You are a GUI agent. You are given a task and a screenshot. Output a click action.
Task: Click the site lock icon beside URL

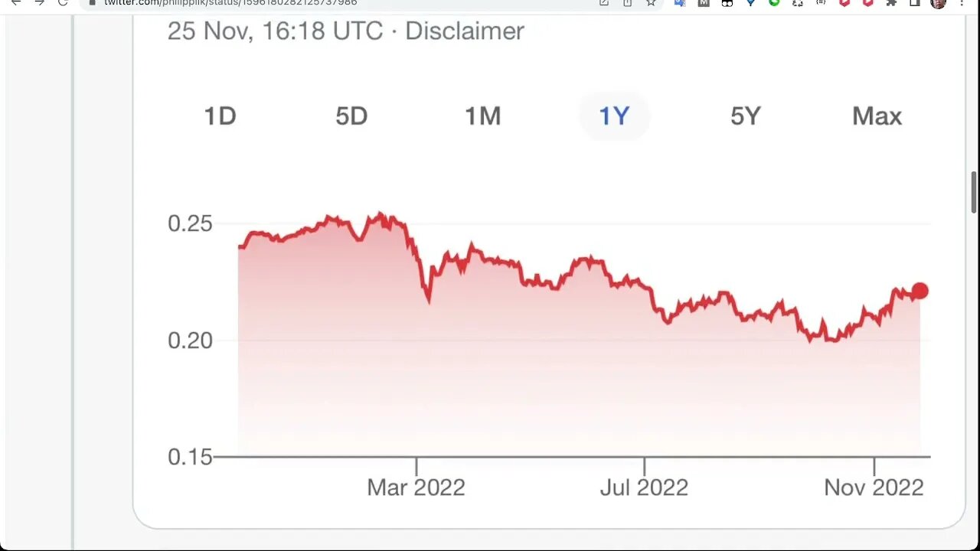[92, 2]
